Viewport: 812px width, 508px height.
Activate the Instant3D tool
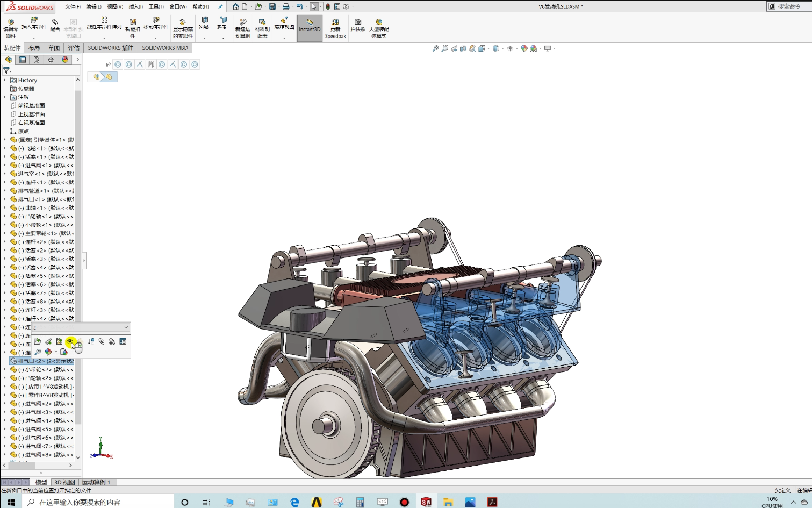click(x=310, y=27)
